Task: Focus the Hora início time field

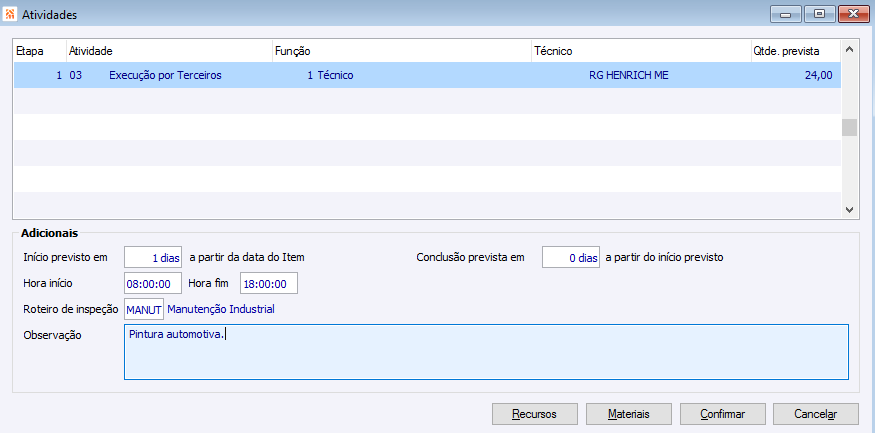Action: [x=153, y=283]
